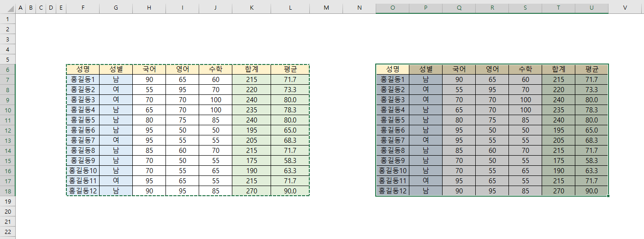Image resolution: width=644 pixels, height=239 pixels.
Task: Select cell O17 with 홍길동11
Action: coord(392,181)
